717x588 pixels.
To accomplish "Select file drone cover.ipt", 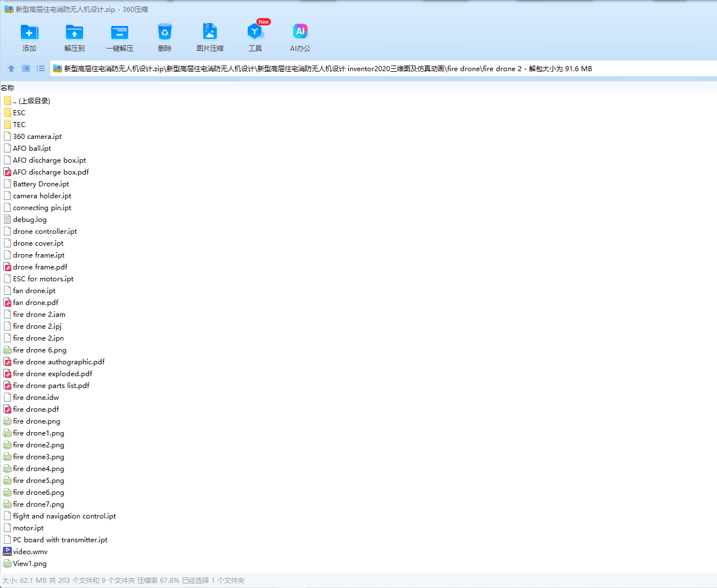I will click(33, 243).
